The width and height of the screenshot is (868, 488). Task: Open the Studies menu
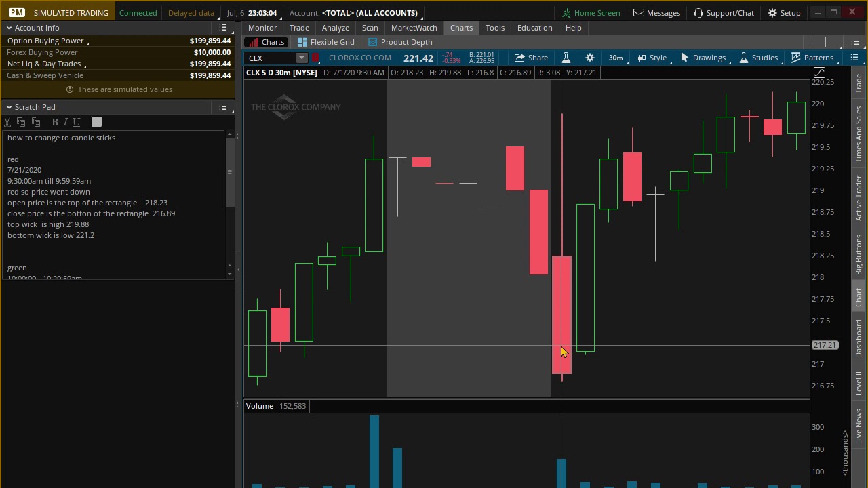759,58
